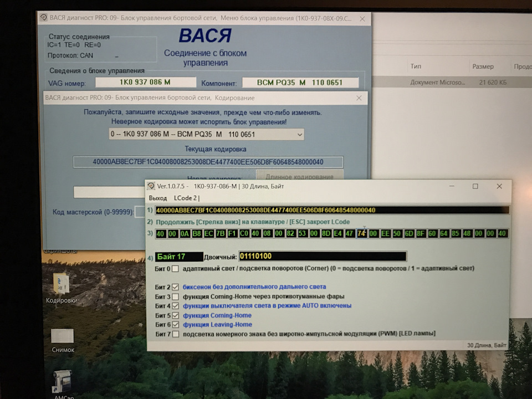Open the LCode 2 menu item

coord(185,198)
